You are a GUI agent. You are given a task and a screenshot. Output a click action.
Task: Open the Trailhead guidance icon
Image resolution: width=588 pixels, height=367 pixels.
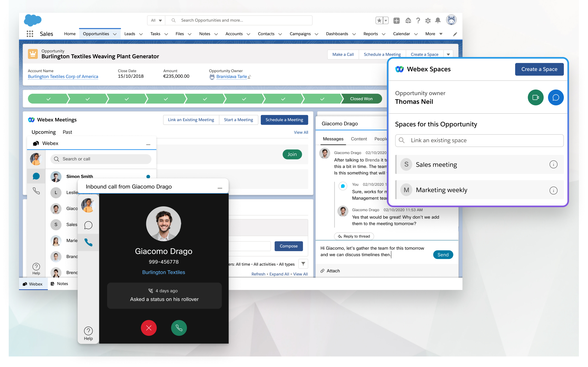pyautogui.click(x=408, y=21)
